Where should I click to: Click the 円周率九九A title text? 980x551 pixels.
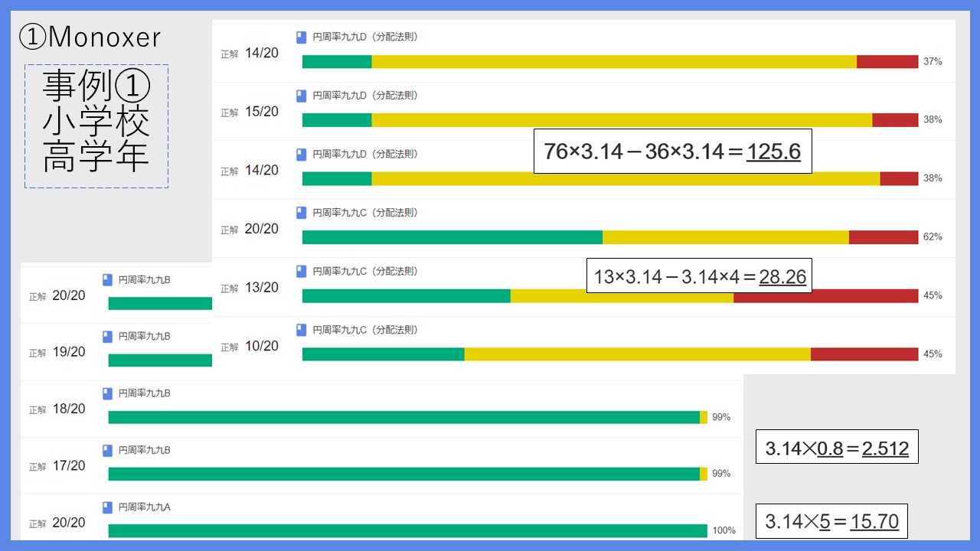tap(144, 507)
